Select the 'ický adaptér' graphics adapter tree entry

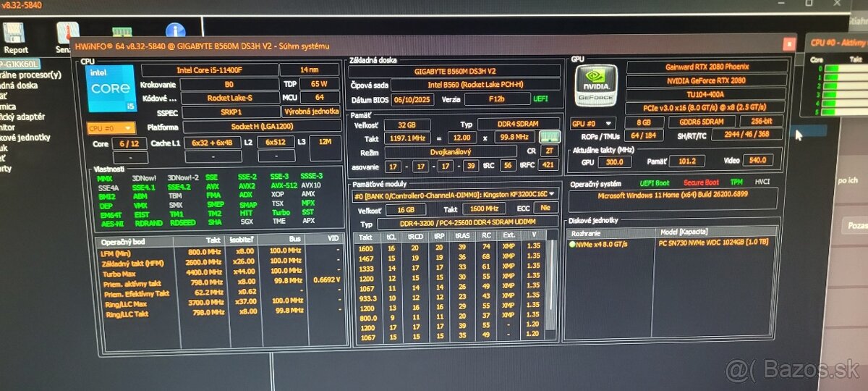(x=22, y=116)
